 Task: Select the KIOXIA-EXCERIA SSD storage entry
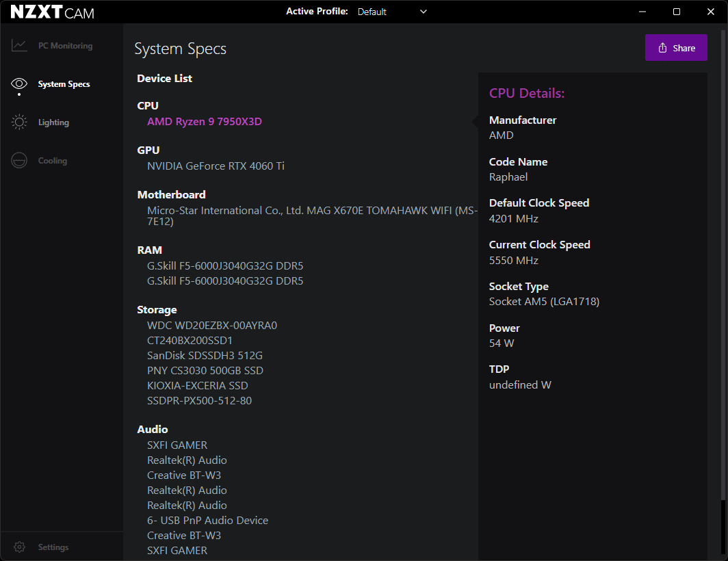(197, 385)
